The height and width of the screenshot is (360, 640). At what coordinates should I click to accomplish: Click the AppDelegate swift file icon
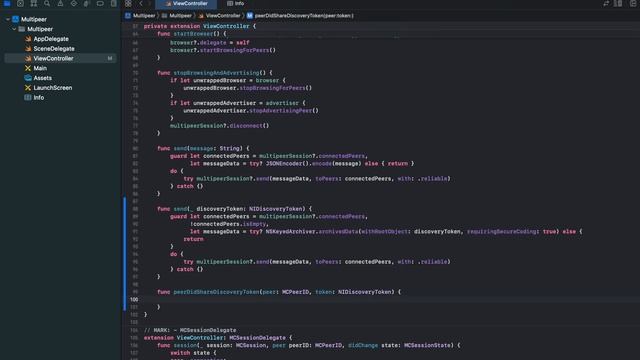(28, 39)
